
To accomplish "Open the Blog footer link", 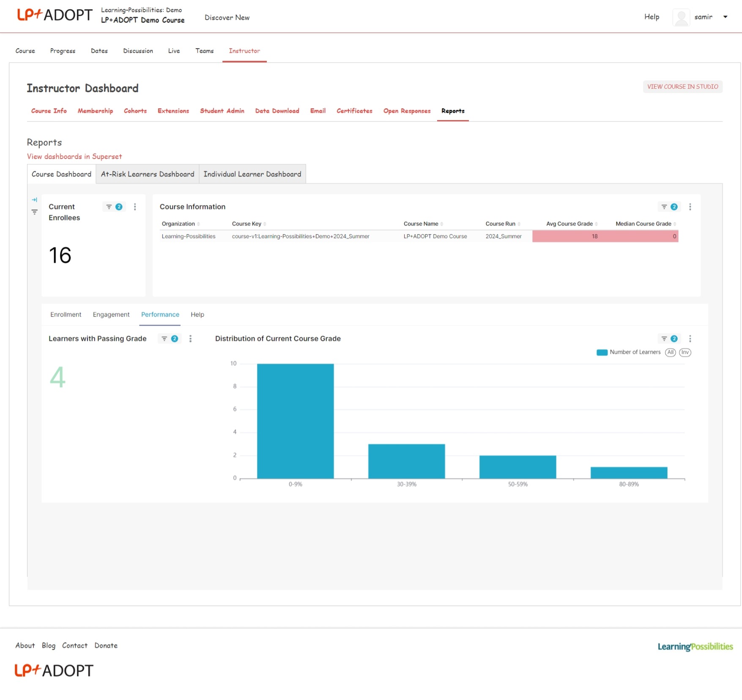I will (49, 646).
